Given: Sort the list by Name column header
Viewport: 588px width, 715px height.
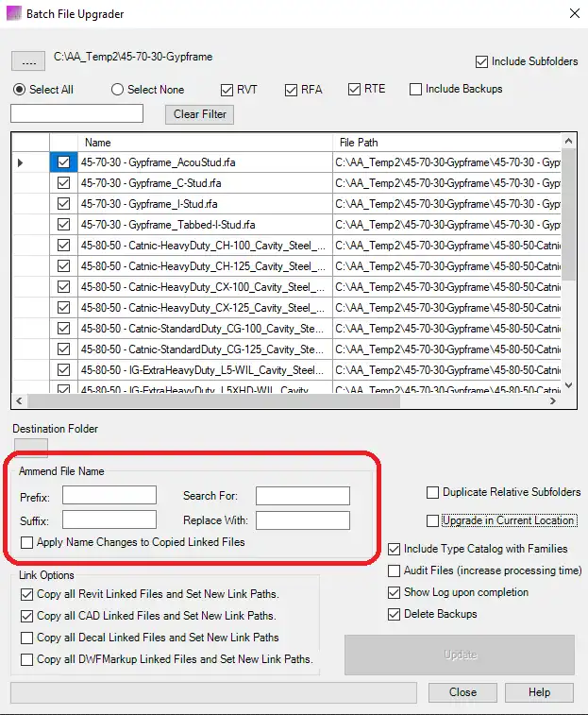Looking at the screenshot, I should 203,142.
